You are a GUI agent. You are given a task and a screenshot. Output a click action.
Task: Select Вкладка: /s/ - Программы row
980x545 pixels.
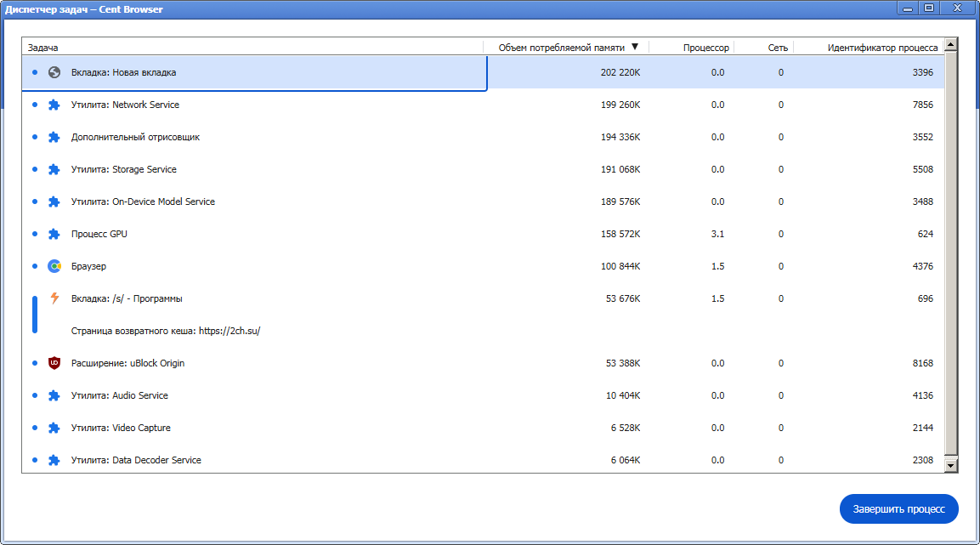483,298
